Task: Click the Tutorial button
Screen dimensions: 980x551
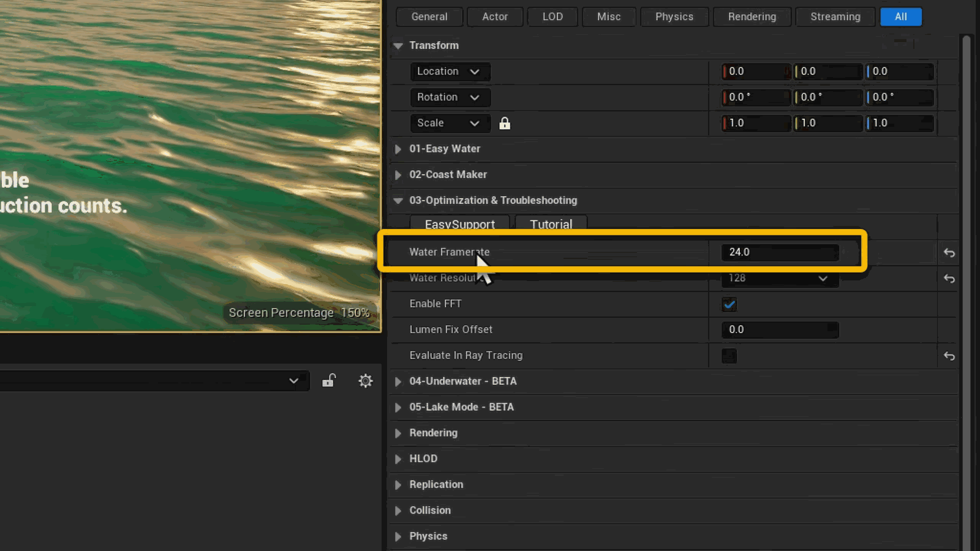Action: coord(551,223)
